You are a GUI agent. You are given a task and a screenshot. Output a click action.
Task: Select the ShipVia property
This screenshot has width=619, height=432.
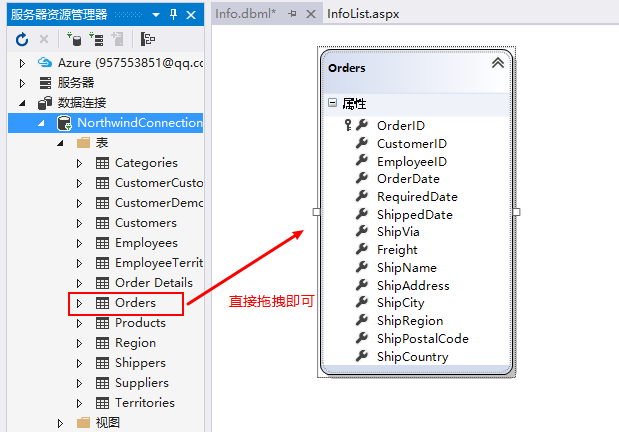click(x=398, y=232)
